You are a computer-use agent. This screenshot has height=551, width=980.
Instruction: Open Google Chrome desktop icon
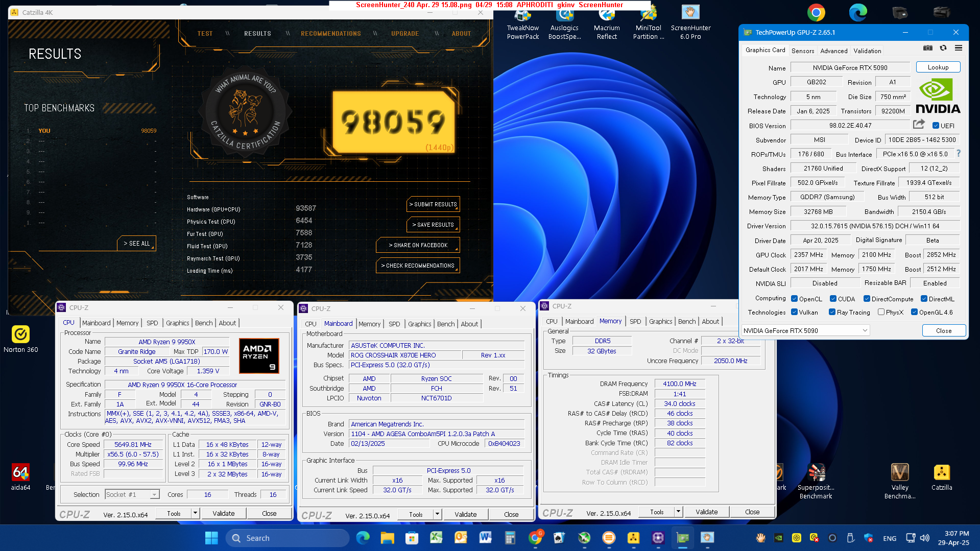816,13
